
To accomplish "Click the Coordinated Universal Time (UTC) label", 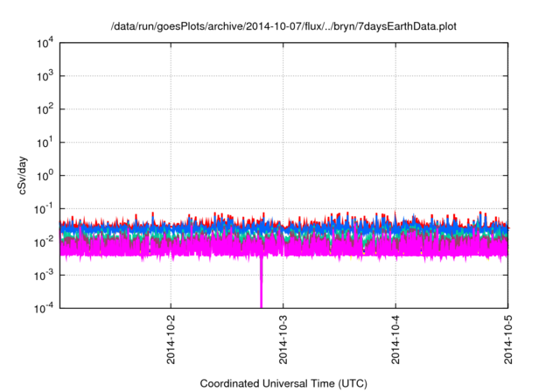I will click(283, 383).
